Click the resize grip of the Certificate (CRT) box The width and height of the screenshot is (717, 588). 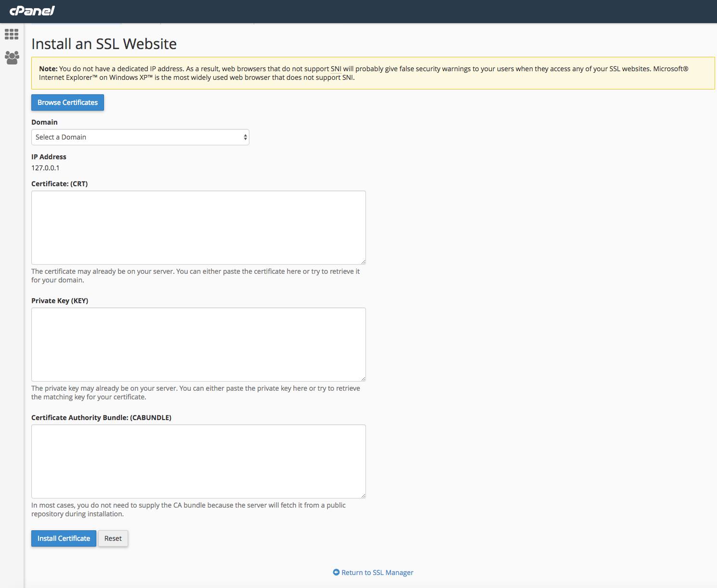(363, 261)
